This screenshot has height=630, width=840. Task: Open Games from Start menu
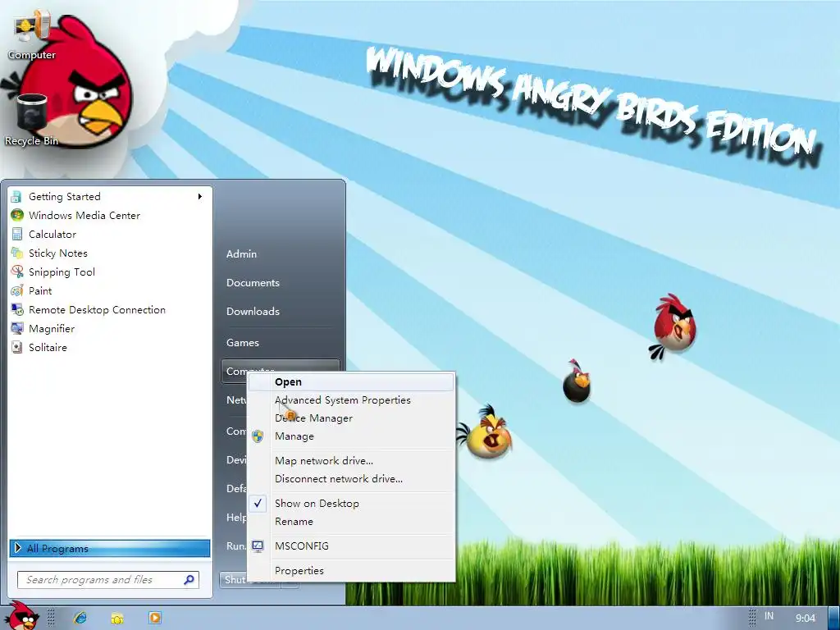(243, 342)
